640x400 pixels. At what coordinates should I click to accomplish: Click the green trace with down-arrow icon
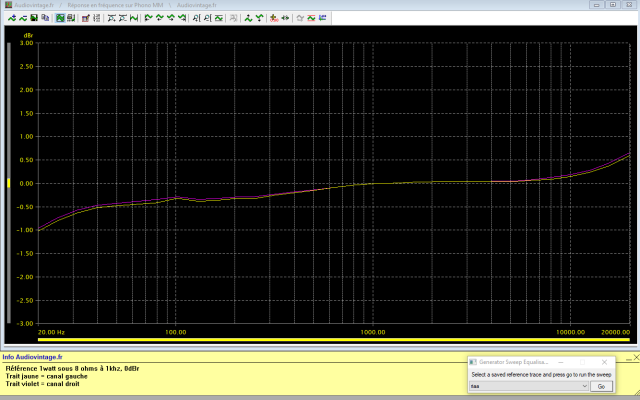point(259,18)
